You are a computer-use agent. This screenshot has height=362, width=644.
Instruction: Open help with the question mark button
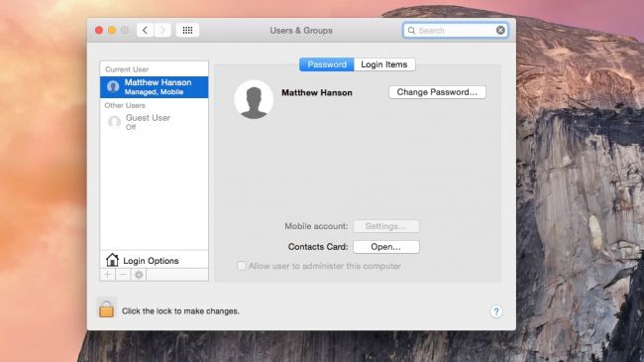pyautogui.click(x=496, y=311)
